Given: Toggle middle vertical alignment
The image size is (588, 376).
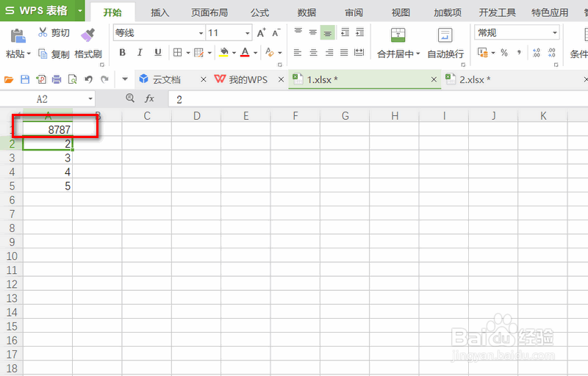Looking at the screenshot, I should 313,32.
